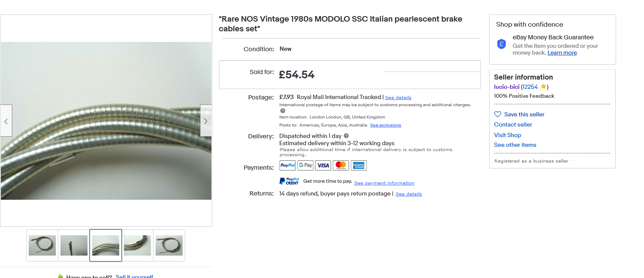Open the Visit Shop link
Viewport: 644px width, 278px height.
(x=507, y=135)
